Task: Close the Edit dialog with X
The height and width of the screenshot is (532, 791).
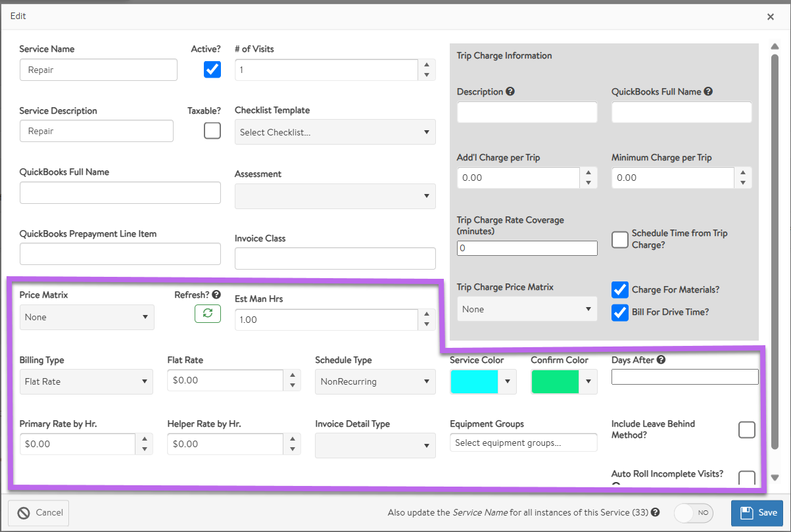Action: click(771, 16)
